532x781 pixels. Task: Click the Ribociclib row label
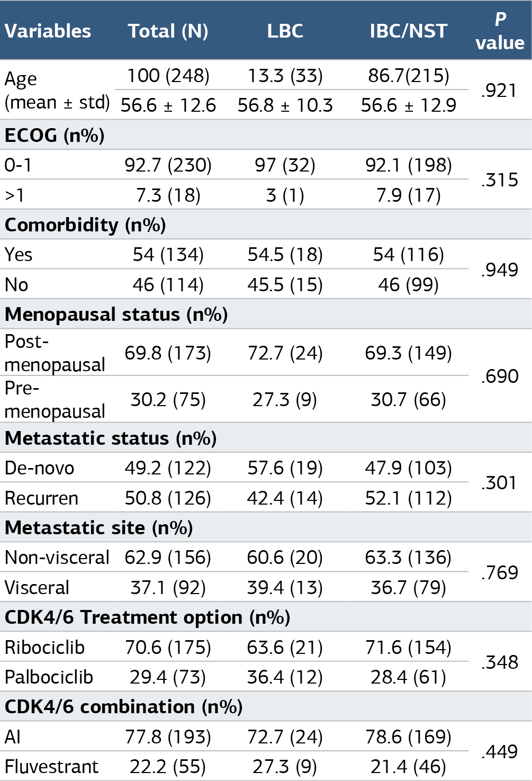(44, 647)
